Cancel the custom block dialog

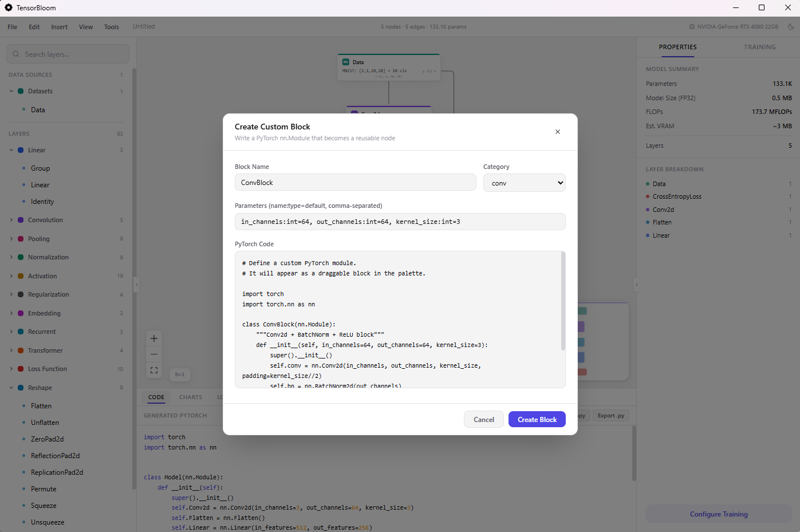(483, 419)
